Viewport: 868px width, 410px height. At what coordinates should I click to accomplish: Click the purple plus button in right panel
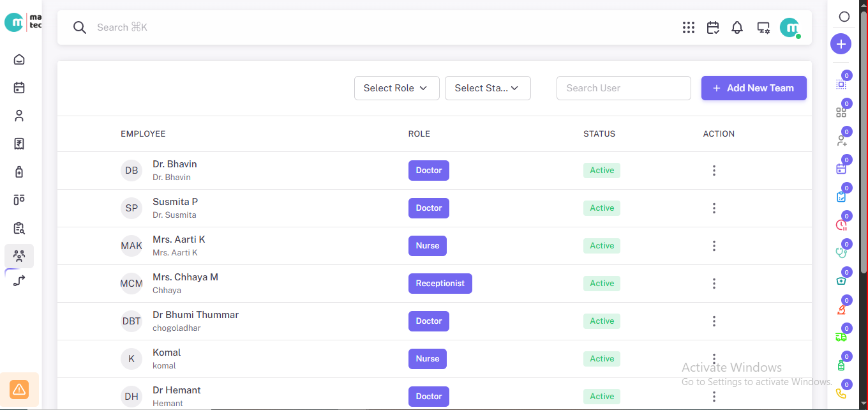[841, 44]
